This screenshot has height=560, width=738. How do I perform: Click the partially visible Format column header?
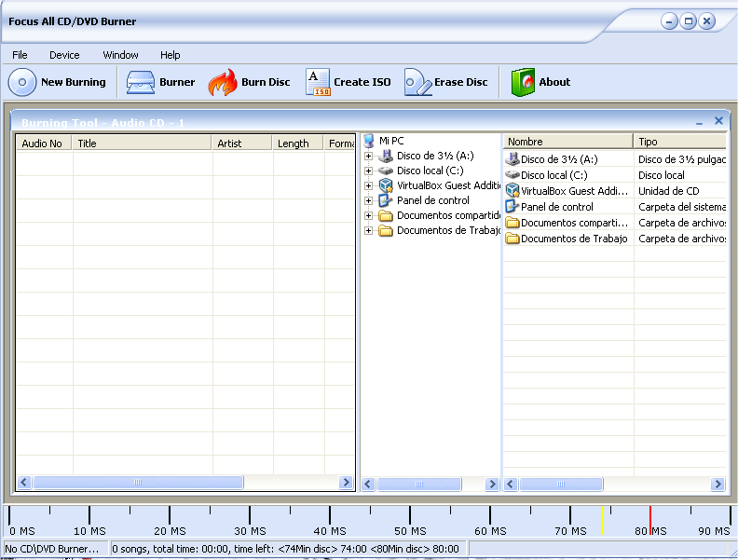tap(339, 143)
